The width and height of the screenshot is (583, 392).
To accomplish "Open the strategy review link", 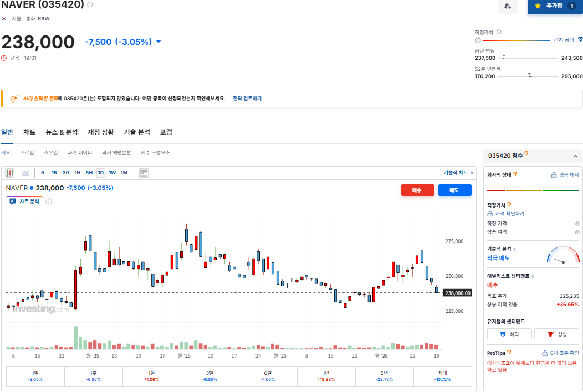I will click(x=247, y=99).
